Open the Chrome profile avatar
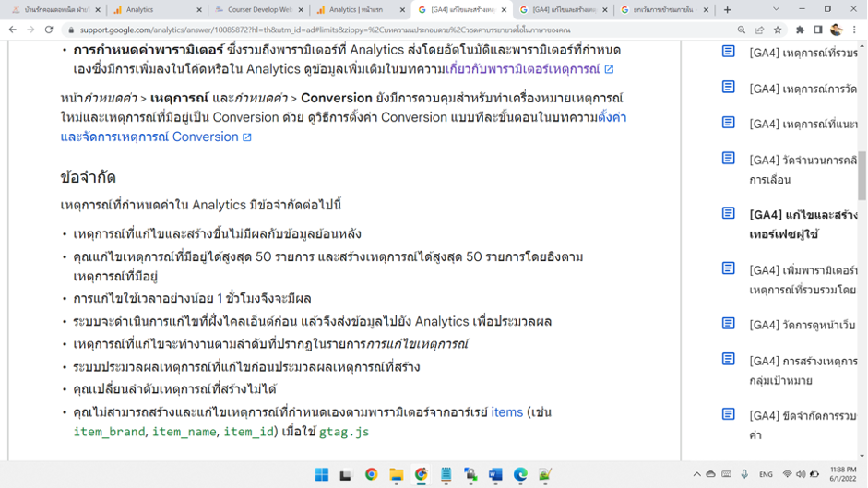Image resolution: width=868 pixels, height=488 pixels. (836, 30)
